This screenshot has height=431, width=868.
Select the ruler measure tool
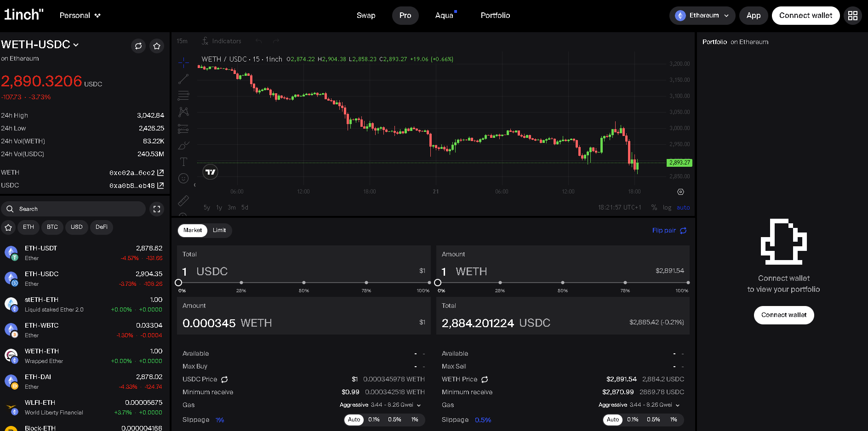tap(183, 200)
